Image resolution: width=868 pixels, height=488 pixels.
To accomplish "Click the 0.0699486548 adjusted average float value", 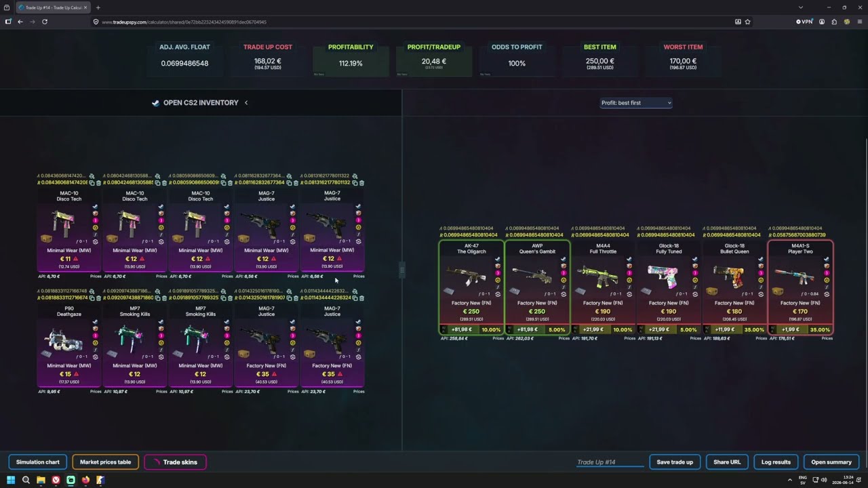I will click(x=184, y=64).
